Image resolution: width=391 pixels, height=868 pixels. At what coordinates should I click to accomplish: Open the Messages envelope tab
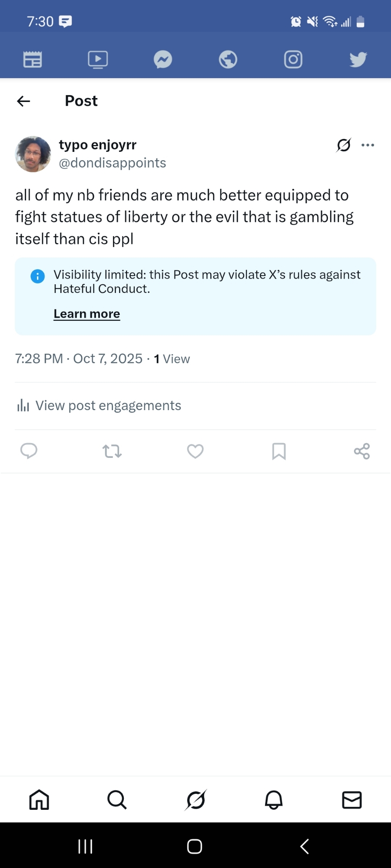(352, 799)
